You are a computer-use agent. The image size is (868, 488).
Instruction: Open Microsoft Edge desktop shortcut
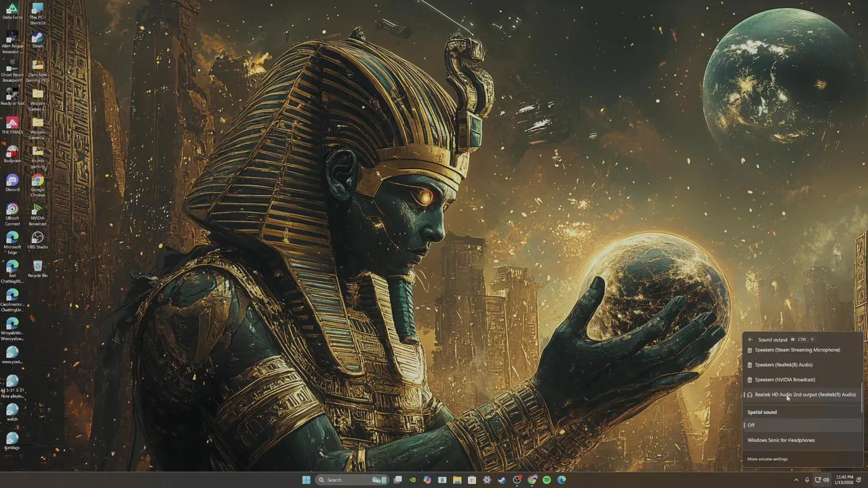[12, 243]
